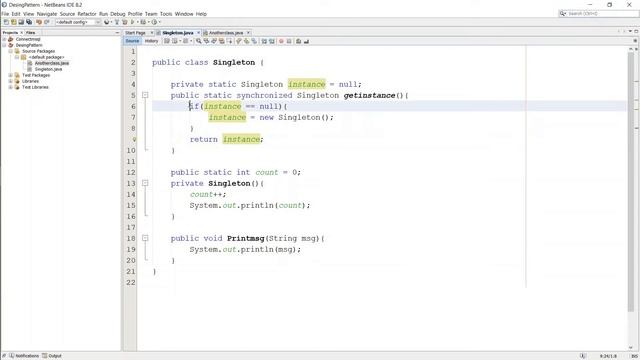Switch to the Anotherclass.java editor tab
Image resolution: width=640 pixels, height=360 pixels.
(226, 33)
